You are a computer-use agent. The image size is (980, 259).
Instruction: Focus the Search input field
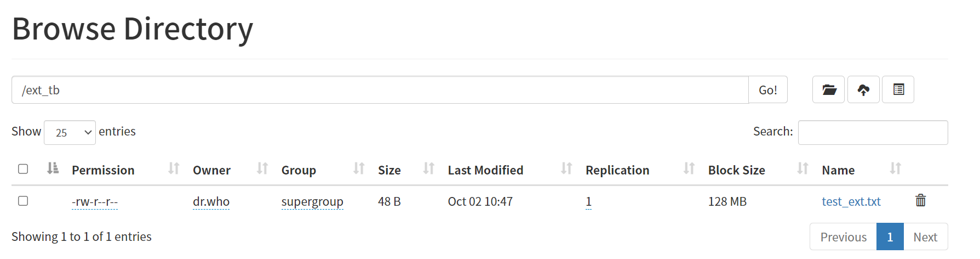[873, 132]
